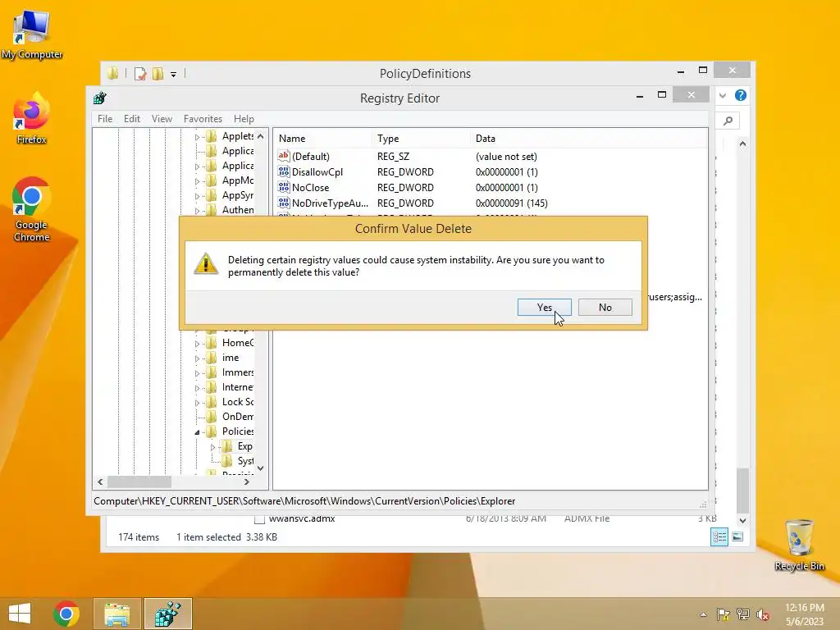Click the New folder icon in PolicyDefinitions toolbar
Screen dimensions: 840x630
pyautogui.click(x=157, y=74)
